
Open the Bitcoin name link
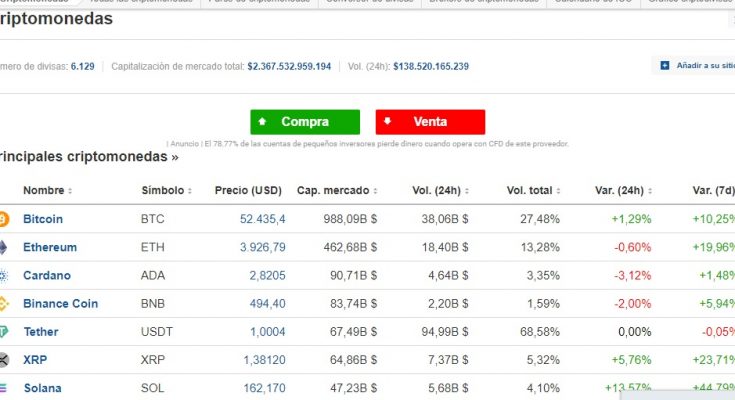tap(43, 219)
